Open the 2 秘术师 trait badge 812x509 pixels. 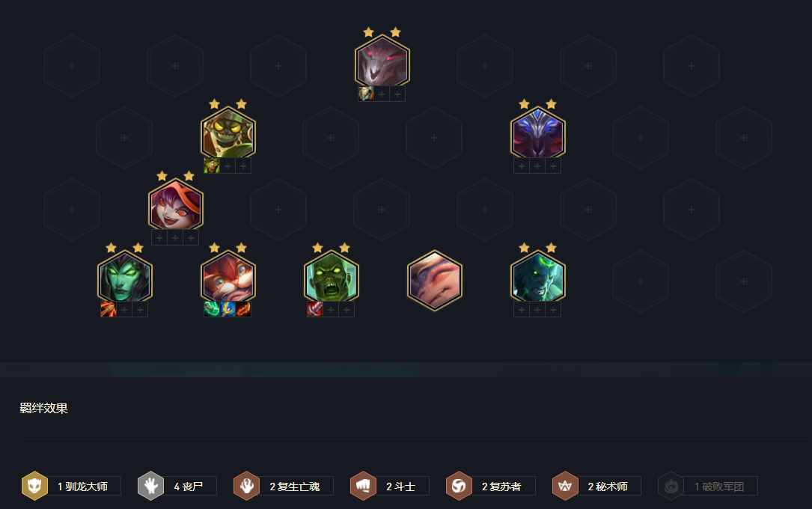point(596,487)
